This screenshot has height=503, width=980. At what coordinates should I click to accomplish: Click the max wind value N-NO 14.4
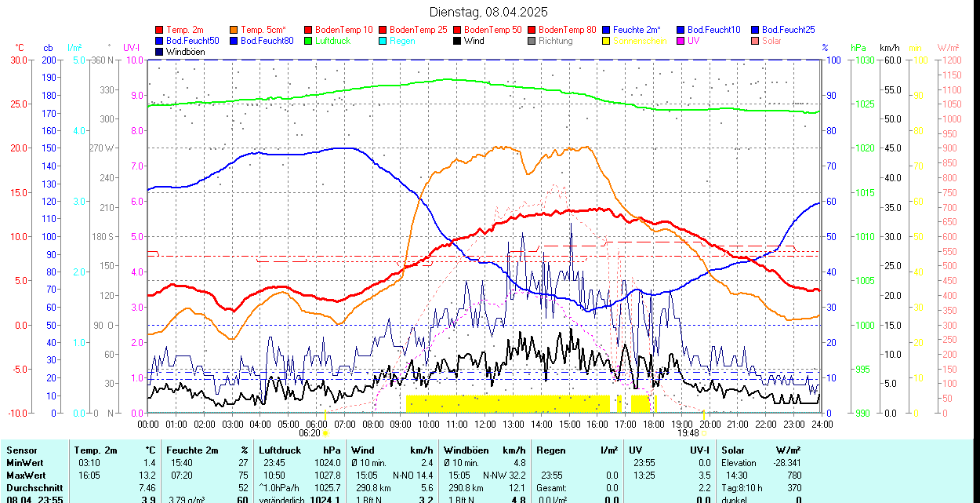click(x=412, y=476)
